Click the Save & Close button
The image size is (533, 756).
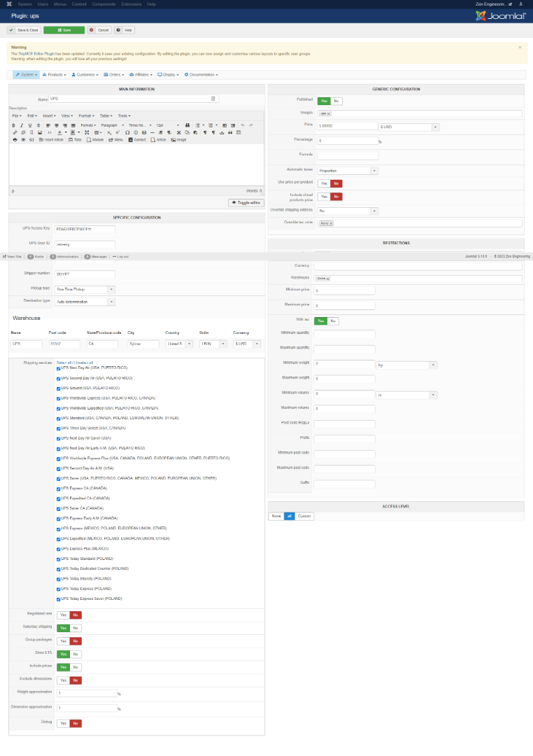click(24, 30)
